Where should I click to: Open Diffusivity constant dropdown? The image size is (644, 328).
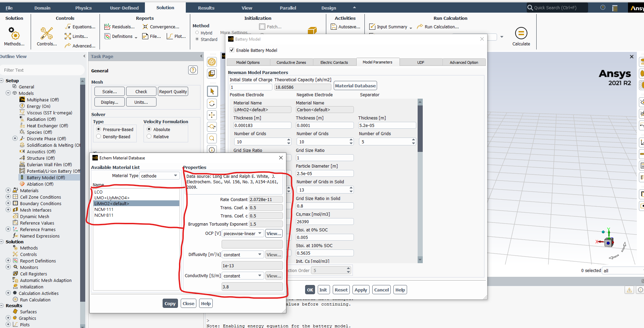pos(243,255)
